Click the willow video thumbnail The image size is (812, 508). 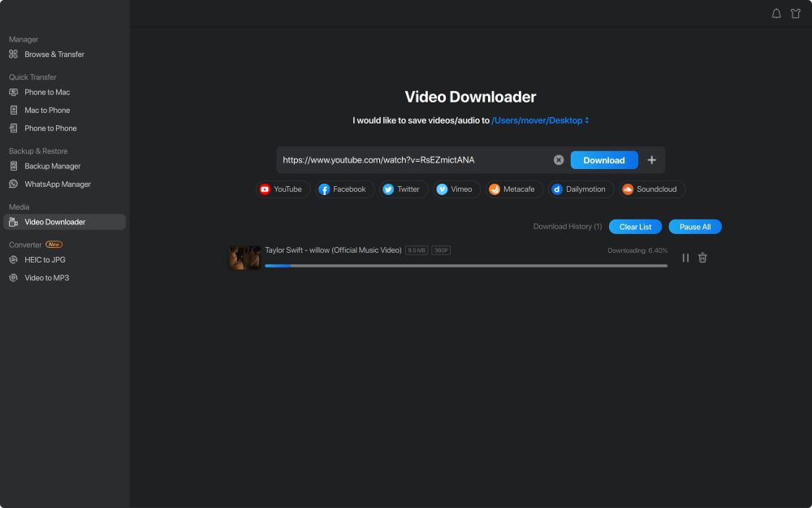point(244,258)
